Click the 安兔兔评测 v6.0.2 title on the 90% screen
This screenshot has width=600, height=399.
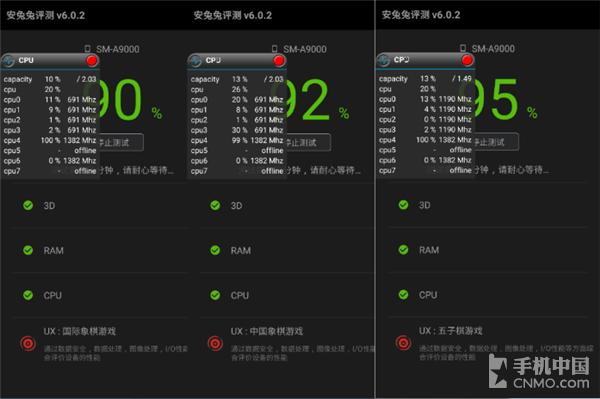click(x=46, y=15)
